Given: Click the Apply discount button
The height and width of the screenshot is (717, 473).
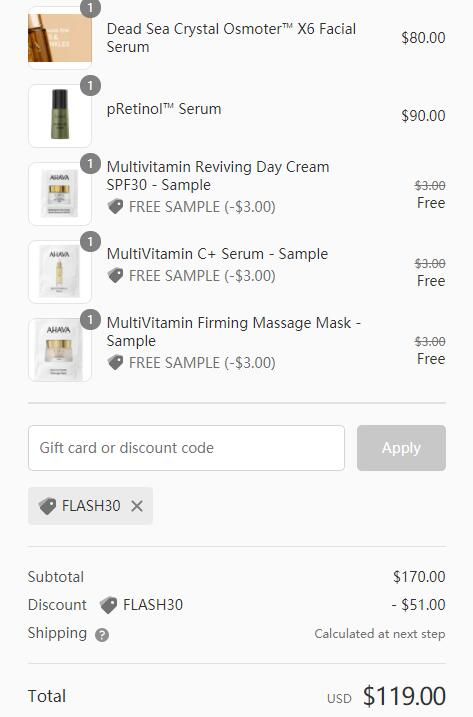Looking at the screenshot, I should coord(401,448).
